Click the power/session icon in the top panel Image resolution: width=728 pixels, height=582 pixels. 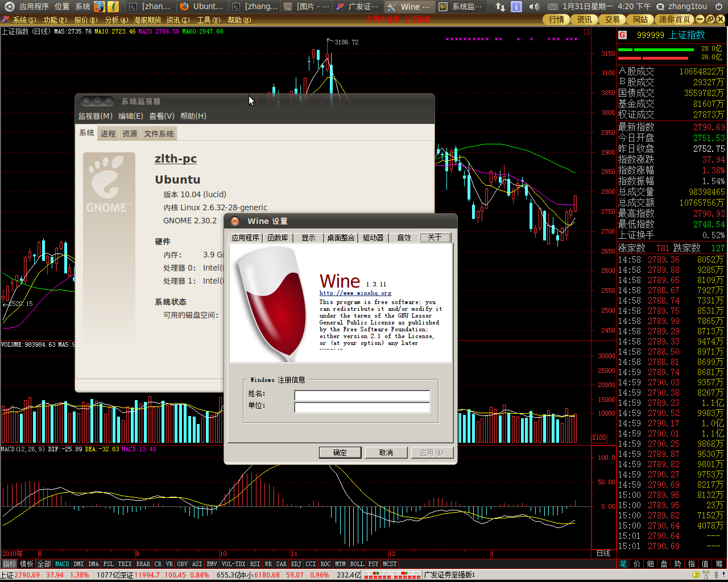(719, 6)
